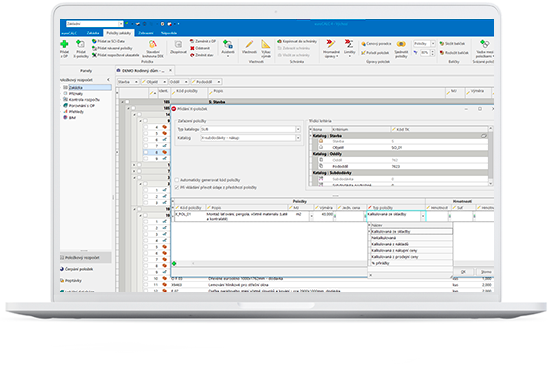Click the 'Storno' button in dialog
Image resolution: width=550 pixels, height=382 pixels.
pyautogui.click(x=485, y=272)
